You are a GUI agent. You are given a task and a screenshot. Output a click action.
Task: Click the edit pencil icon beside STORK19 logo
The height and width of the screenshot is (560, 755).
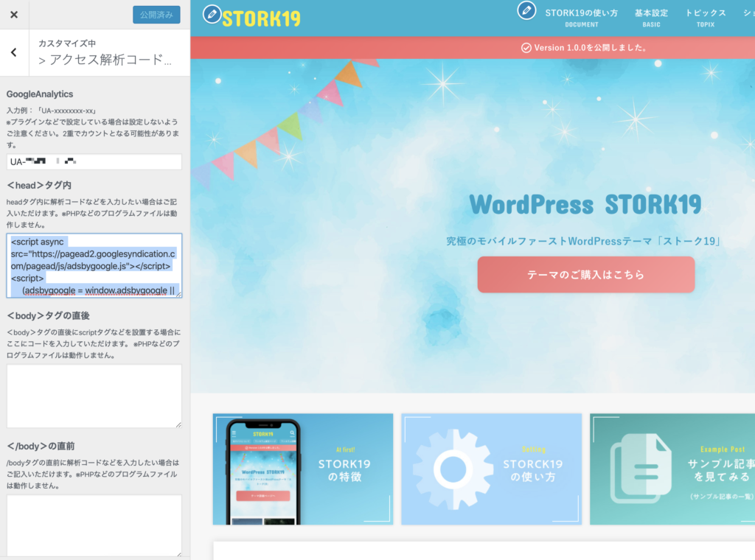(x=212, y=14)
